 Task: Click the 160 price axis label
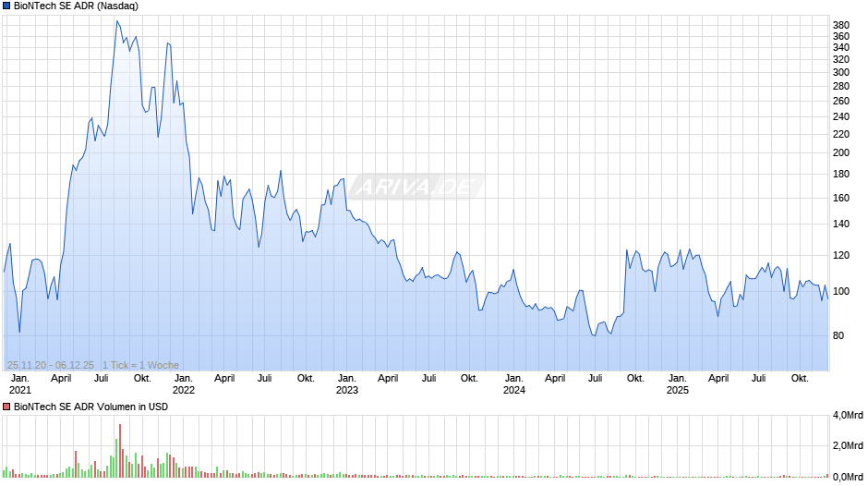[841, 198]
